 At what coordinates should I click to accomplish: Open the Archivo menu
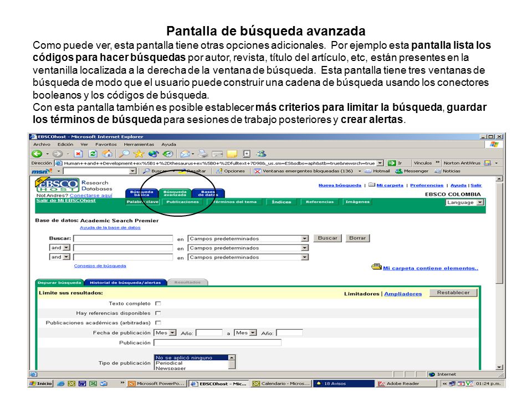point(42,144)
